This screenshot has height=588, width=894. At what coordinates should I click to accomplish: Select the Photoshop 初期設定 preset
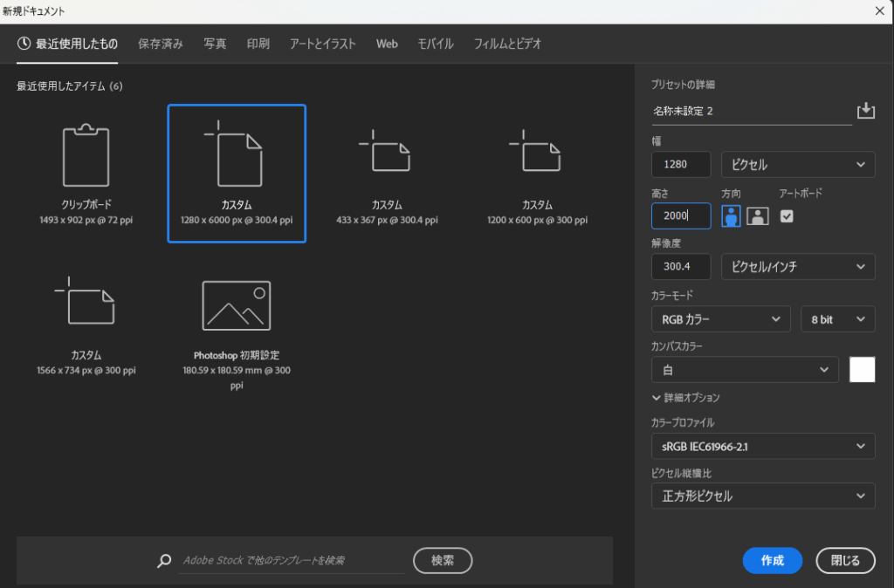[x=236, y=305]
